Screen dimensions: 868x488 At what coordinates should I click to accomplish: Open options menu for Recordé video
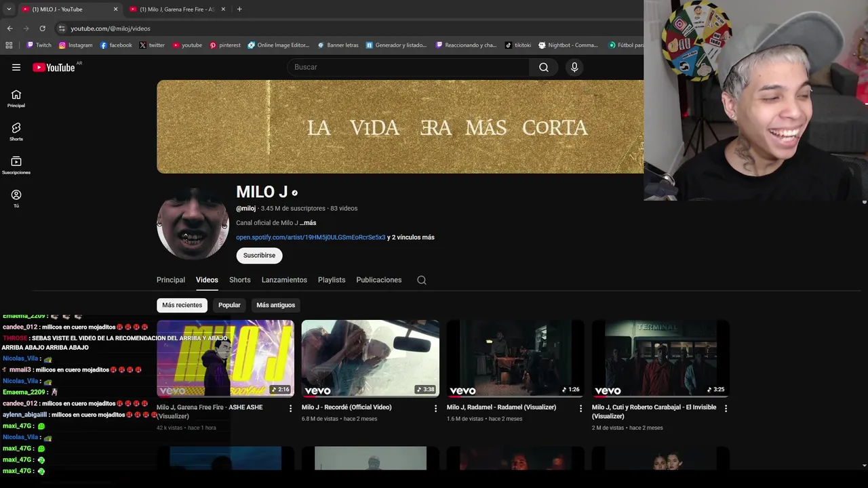[x=435, y=408]
